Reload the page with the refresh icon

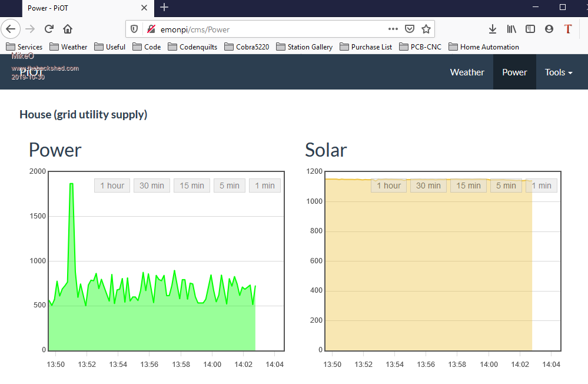pos(49,29)
